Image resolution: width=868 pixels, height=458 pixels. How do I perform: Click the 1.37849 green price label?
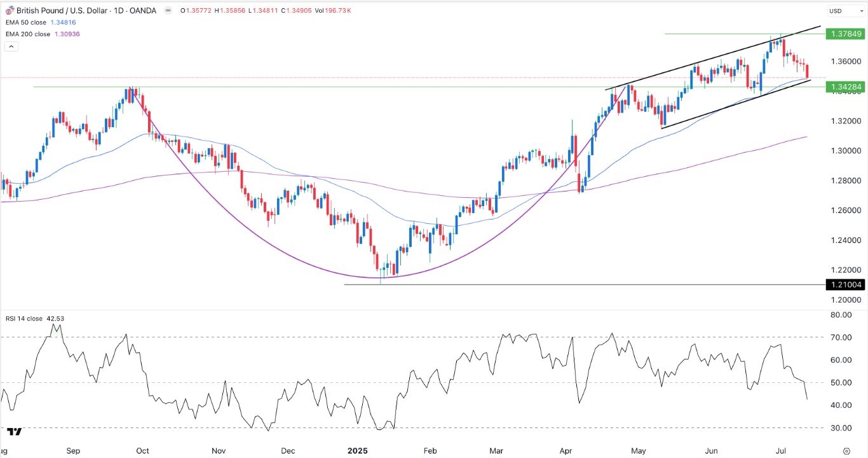843,34
